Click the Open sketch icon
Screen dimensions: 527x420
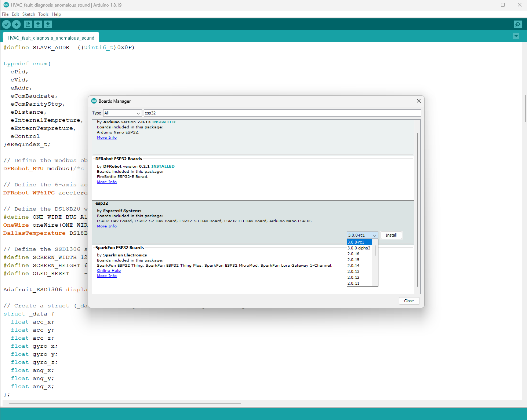click(38, 24)
